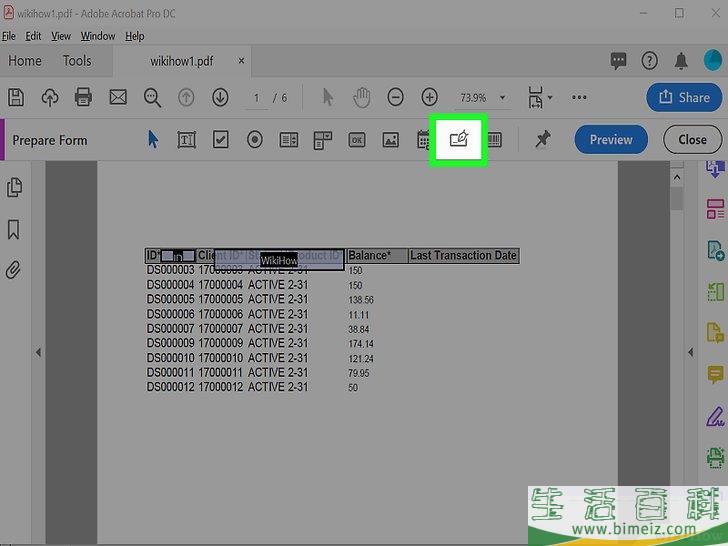Print the document using the printer icon

click(x=83, y=98)
